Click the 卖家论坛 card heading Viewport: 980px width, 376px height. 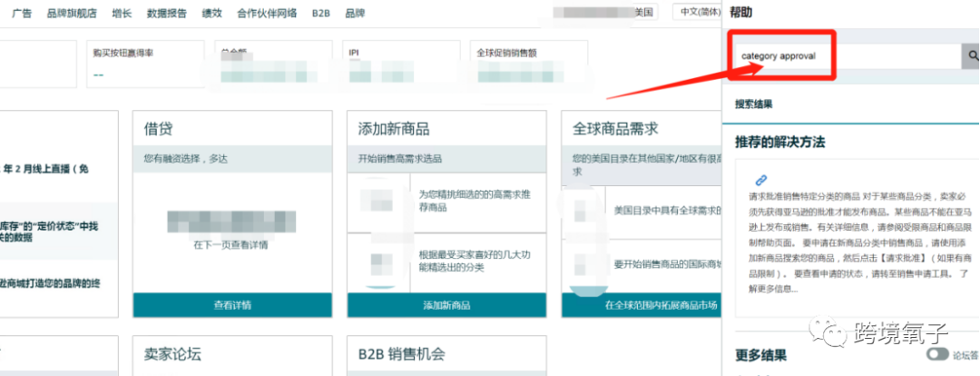[x=172, y=354]
